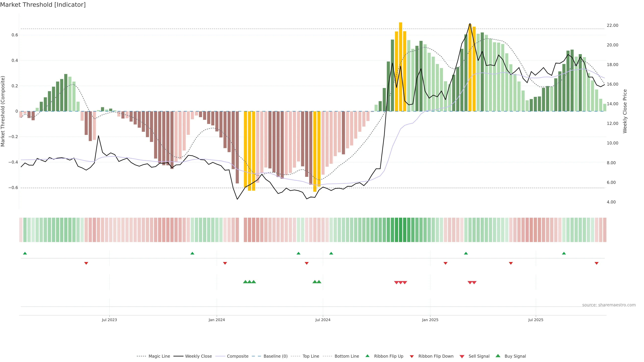Click the source: sharemaestro.com text

[x=609, y=305]
